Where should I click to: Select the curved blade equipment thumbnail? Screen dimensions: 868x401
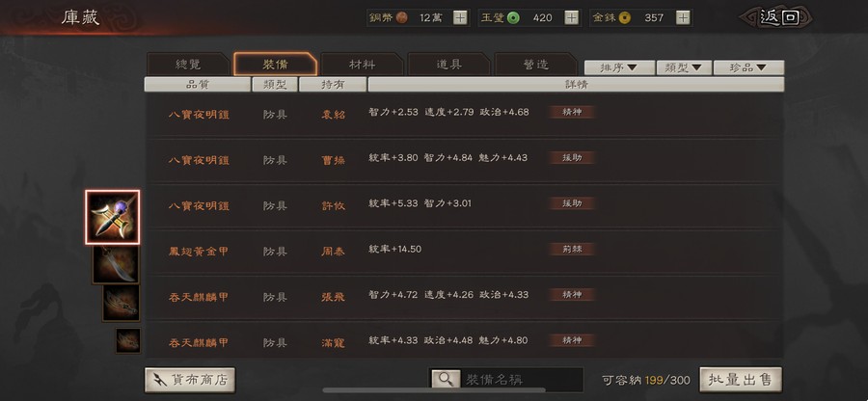point(116,264)
